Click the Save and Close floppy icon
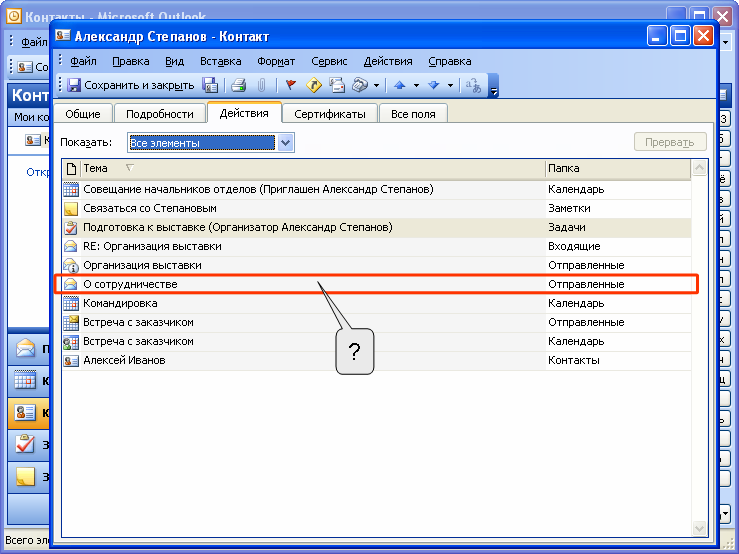Screen dimensions: 739x554 tap(74, 85)
